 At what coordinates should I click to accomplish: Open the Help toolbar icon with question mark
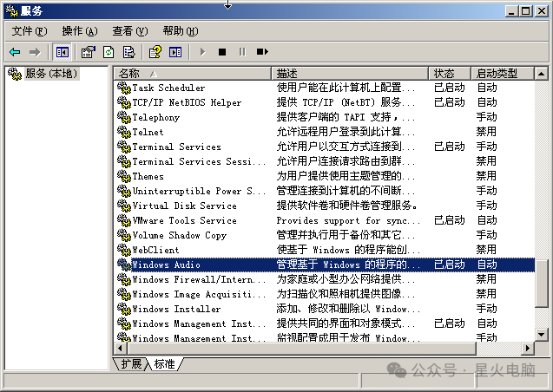coord(155,52)
